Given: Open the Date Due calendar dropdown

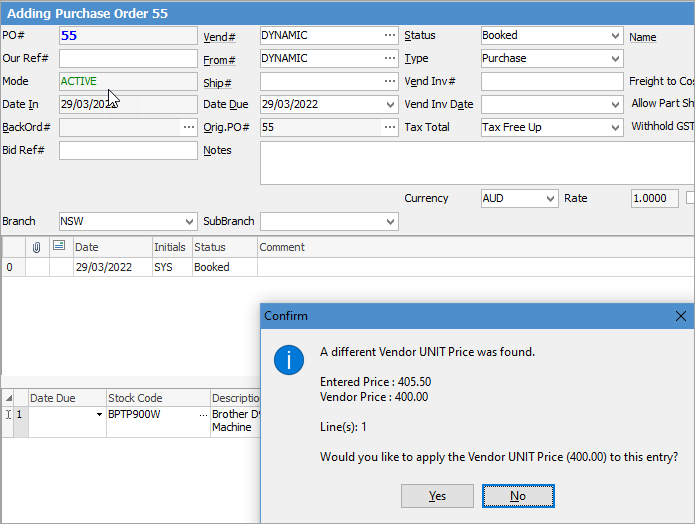Looking at the screenshot, I should (x=389, y=105).
